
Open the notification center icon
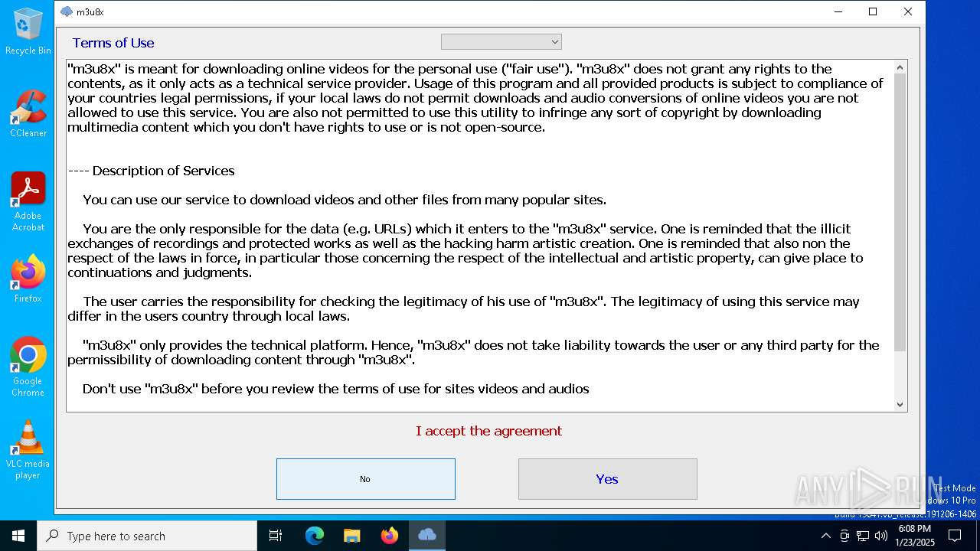[x=955, y=536]
